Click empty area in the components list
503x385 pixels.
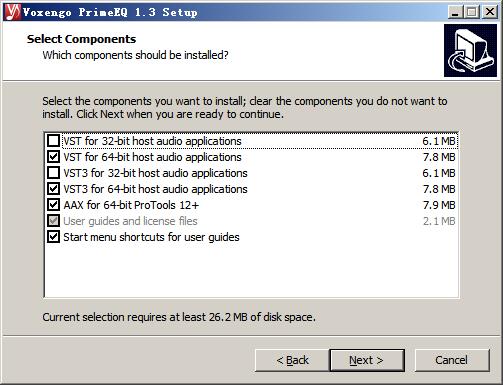tap(251, 270)
